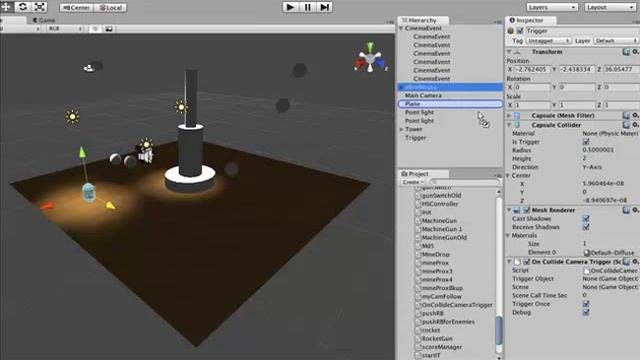Screen dimensions: 640x360
Task: Open the RGB render mode dropdown
Action: point(65,29)
